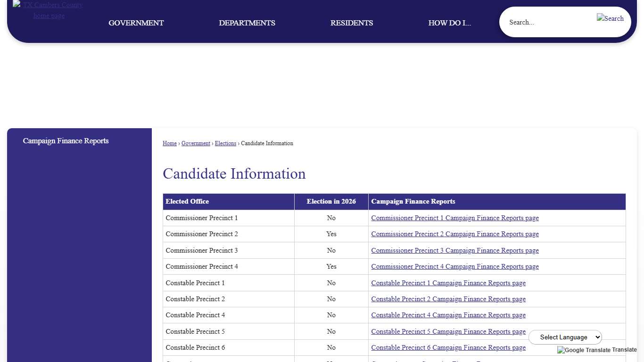Viewport: 644px width, 362px height.
Task: Open Constable Precinct 5 Campaign Finance Reports page
Action: pos(448,331)
